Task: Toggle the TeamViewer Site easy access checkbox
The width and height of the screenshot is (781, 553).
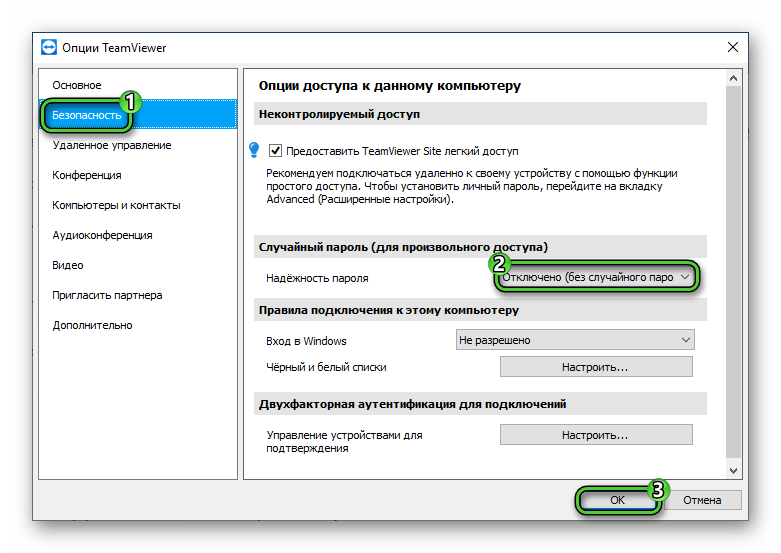Action: point(275,150)
